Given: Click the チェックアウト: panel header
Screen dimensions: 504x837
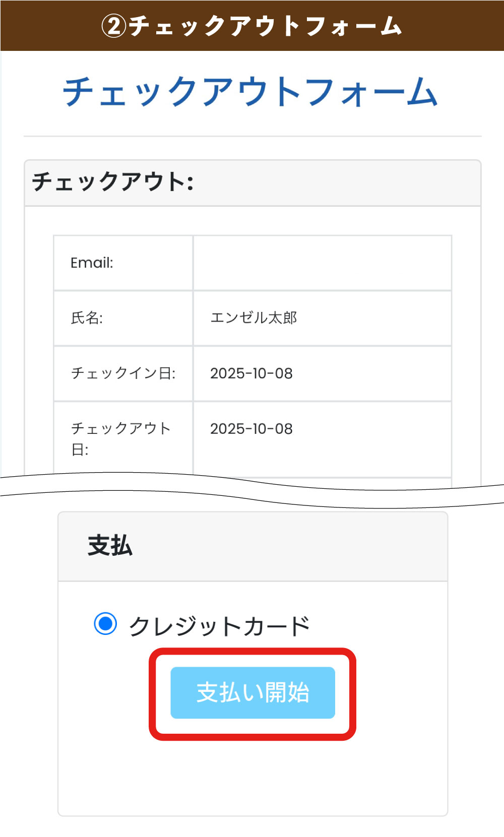Looking at the screenshot, I should 113,182.
